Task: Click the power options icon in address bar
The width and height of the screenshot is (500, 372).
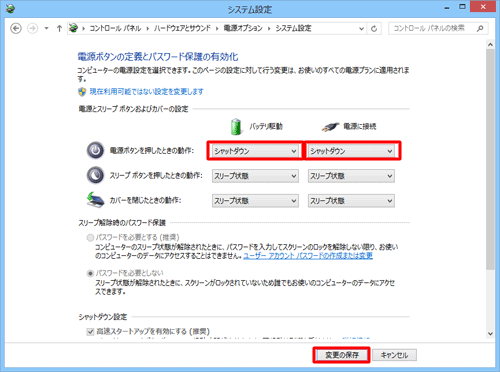Action: point(73,28)
